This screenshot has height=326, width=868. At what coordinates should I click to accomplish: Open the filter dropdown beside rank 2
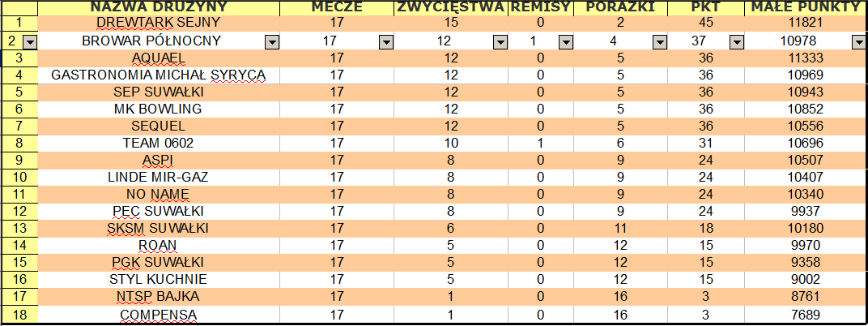[30, 41]
